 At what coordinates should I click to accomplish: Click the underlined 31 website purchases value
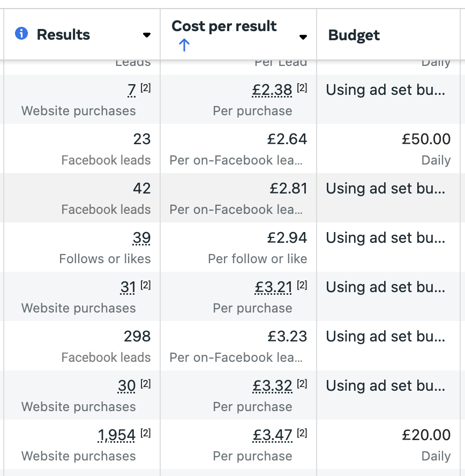(x=128, y=287)
